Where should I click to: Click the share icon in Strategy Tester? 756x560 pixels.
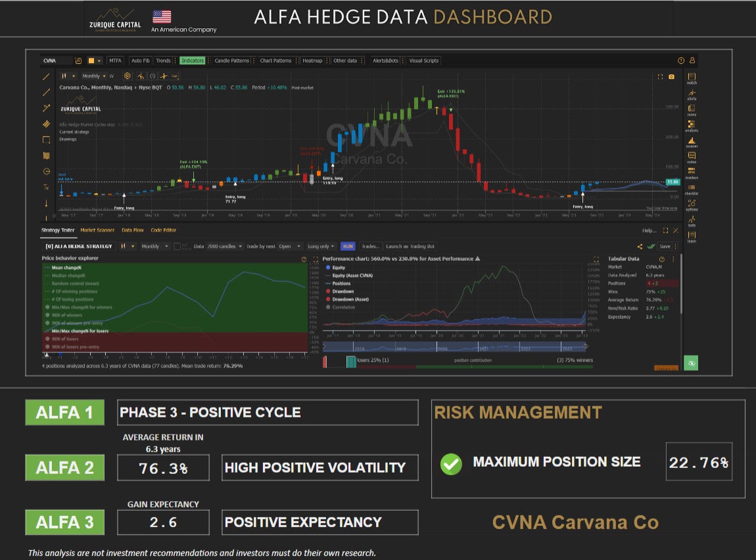tap(640, 246)
